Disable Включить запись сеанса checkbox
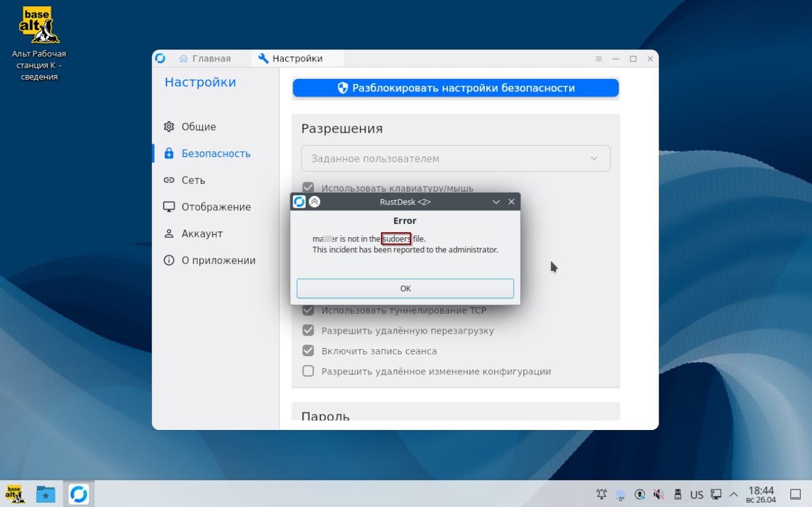 (308, 351)
